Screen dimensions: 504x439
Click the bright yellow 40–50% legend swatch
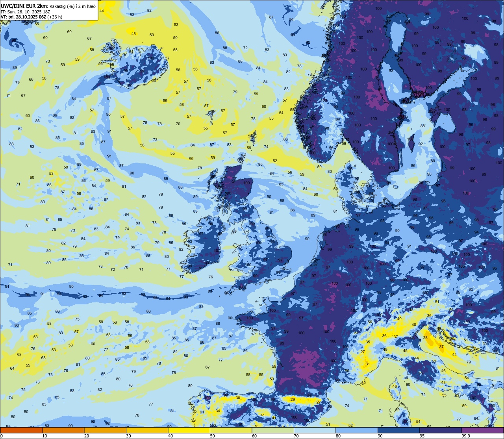[x=189, y=430]
